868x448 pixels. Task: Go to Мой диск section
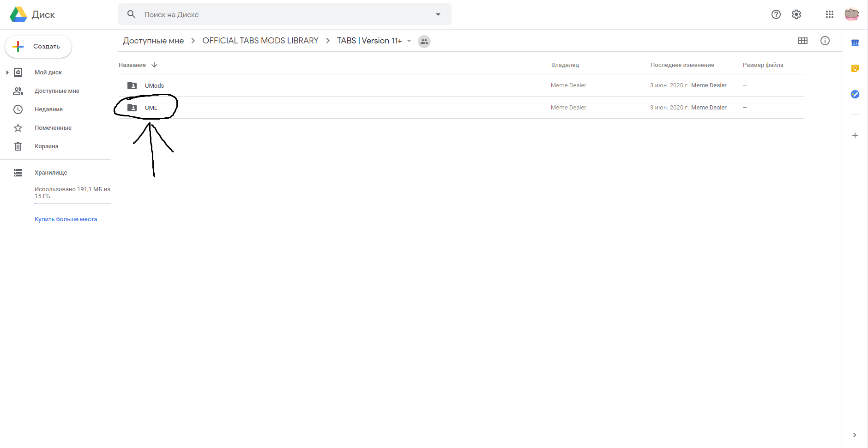pos(48,73)
